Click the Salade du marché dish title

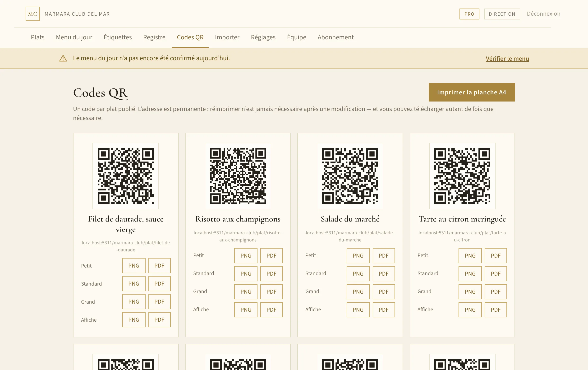point(350,219)
